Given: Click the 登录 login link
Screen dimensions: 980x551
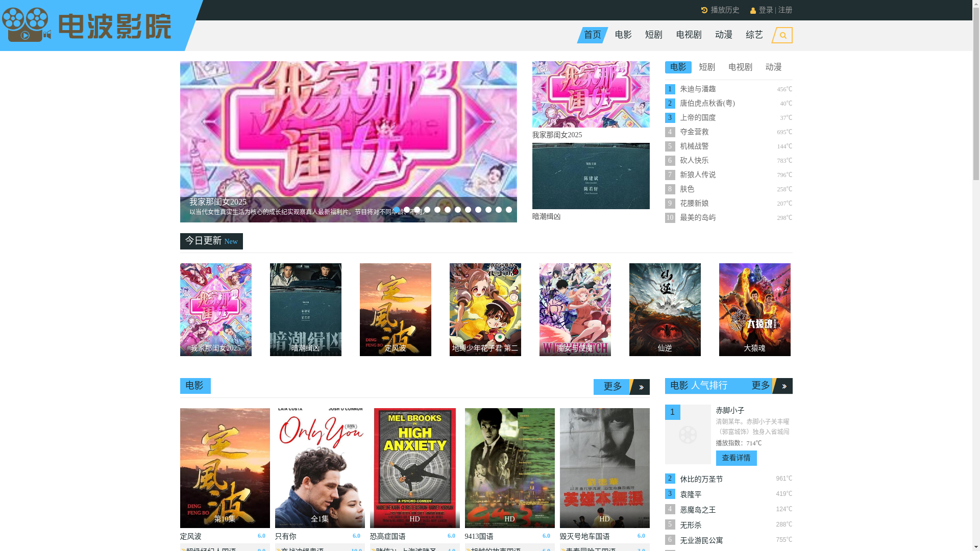Looking at the screenshot, I should [x=766, y=10].
